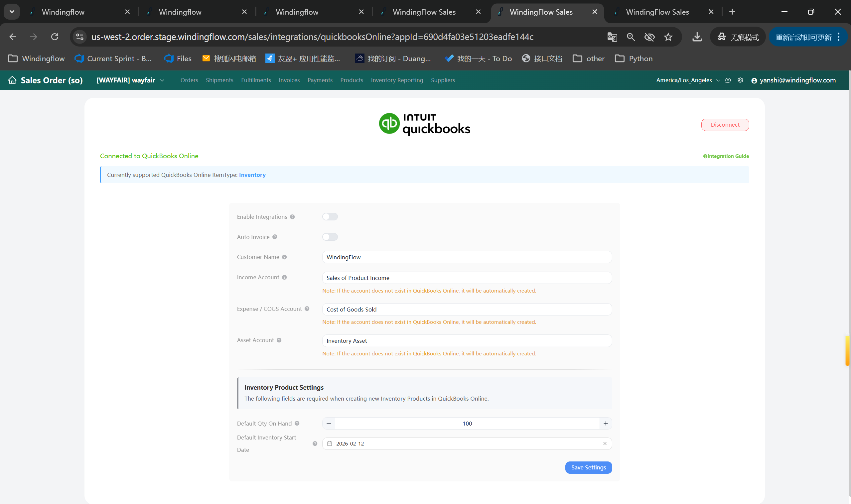Open the settings gear in the header
This screenshot has height=504, width=851.
(741, 80)
